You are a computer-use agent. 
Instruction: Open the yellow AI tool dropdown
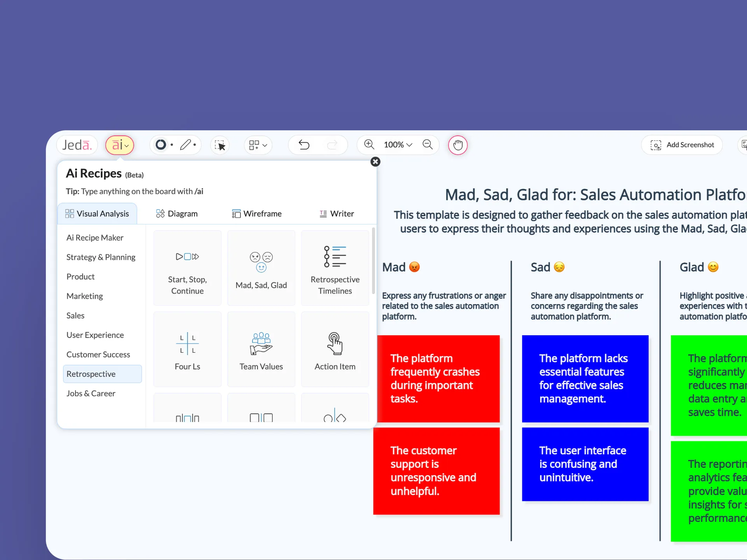(120, 145)
